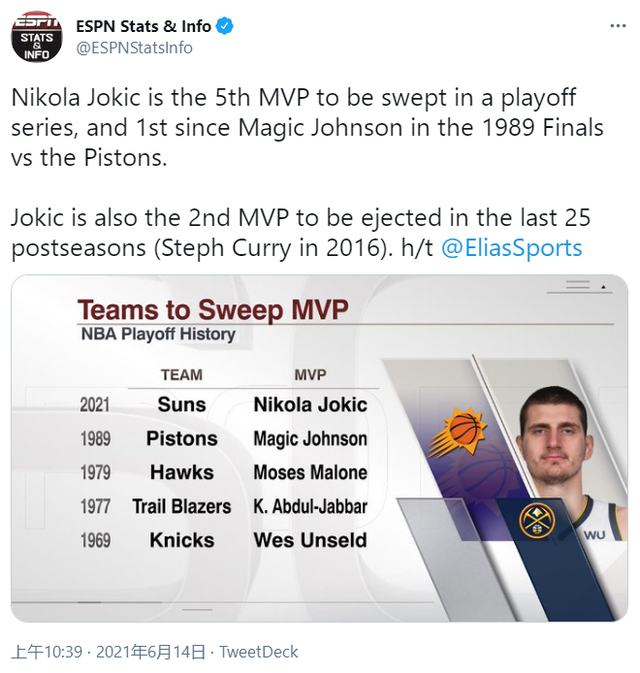The height and width of the screenshot is (673, 640).
Task: Open the ESPN Stats & Info display name
Action: coord(143,26)
